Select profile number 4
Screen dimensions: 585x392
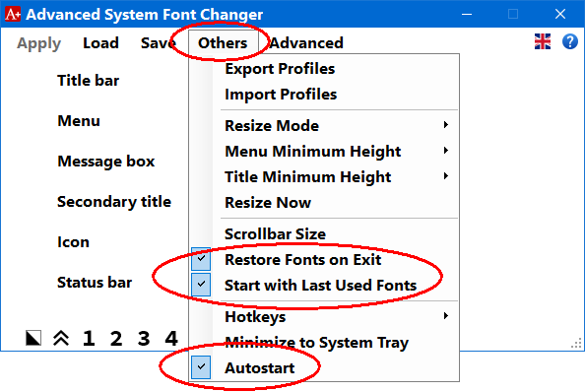click(x=171, y=338)
